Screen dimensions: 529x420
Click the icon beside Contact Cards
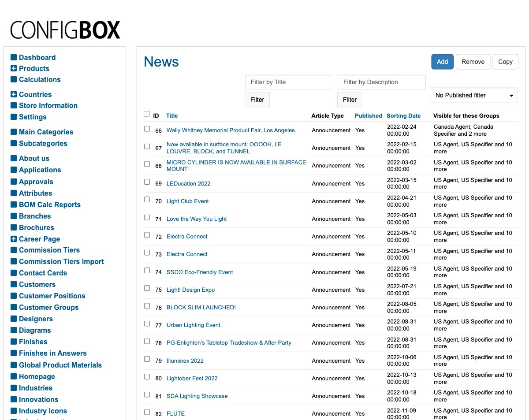[14, 273]
